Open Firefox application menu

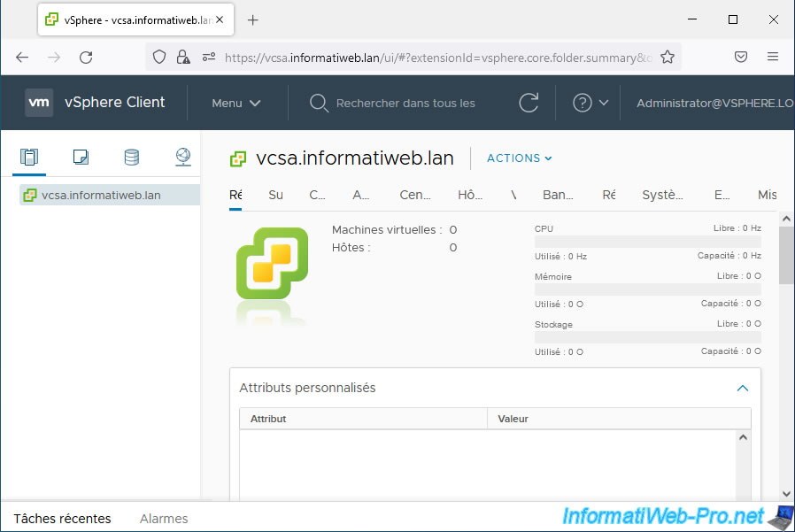[x=773, y=57]
